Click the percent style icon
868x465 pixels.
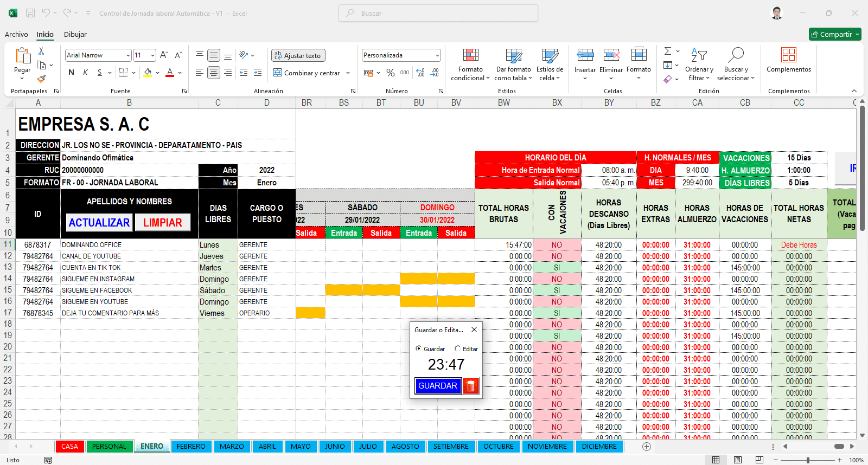click(x=390, y=73)
